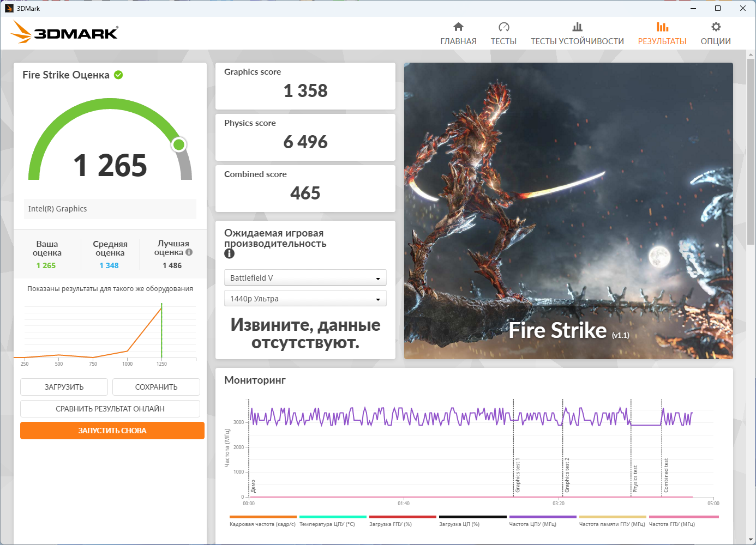This screenshot has height=545, width=756.
Task: Expand the 1440p Ультра resolution dropdown
Action: tap(305, 299)
